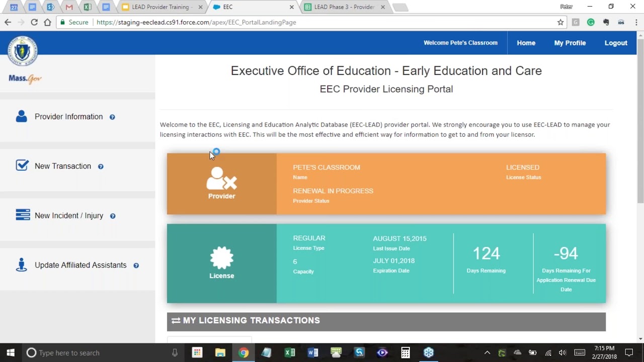Open the Windows notification center

[629, 352]
